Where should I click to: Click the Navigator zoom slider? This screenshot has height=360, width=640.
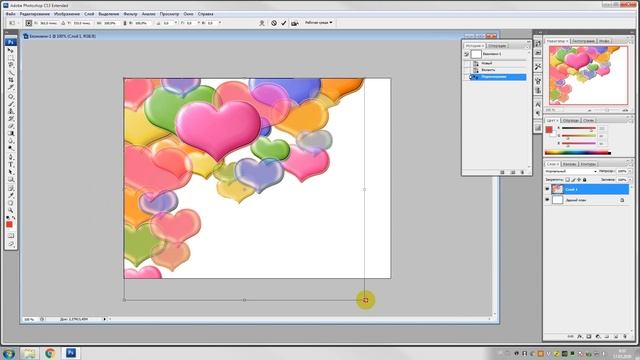point(607,110)
